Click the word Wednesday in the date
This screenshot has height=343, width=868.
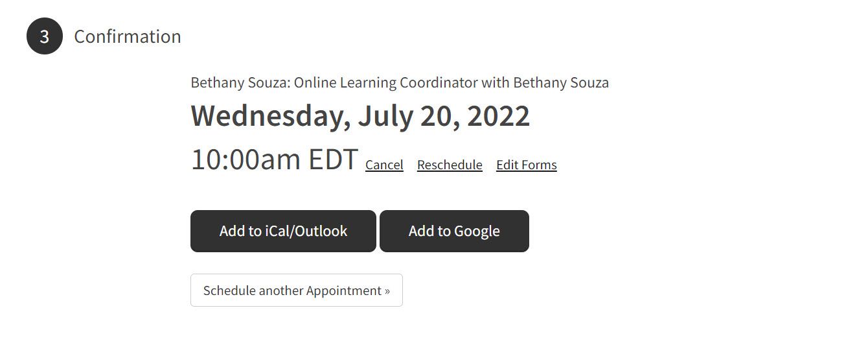click(270, 116)
